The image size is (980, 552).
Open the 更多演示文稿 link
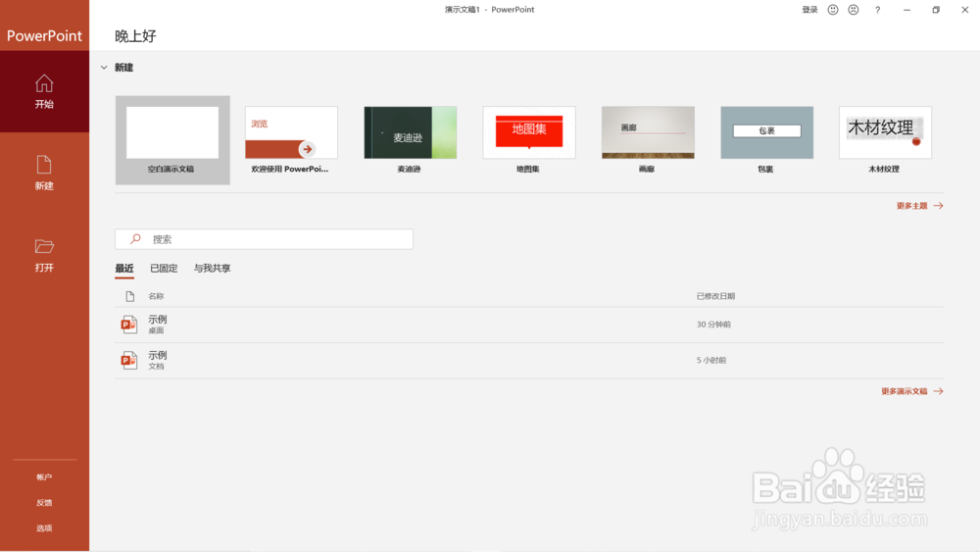(905, 391)
